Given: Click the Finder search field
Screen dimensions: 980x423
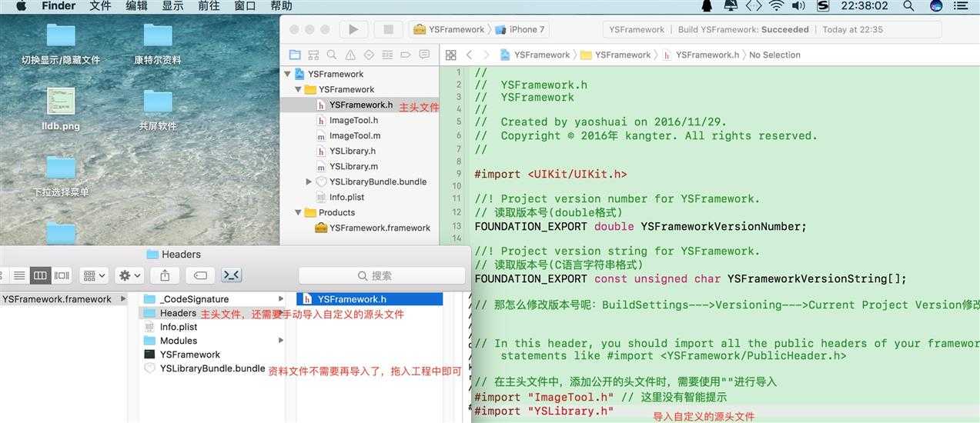Looking at the screenshot, I should [380, 275].
